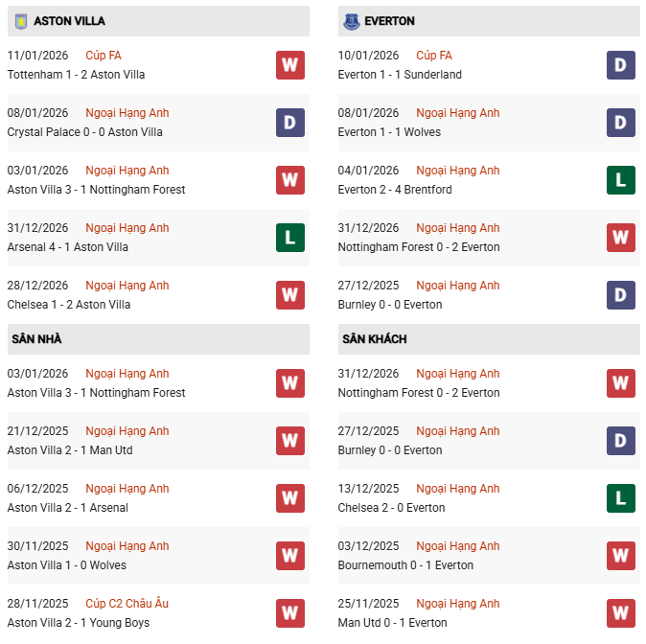Click the L badge for Chelsea 2-0 Everton
646x644 pixels.
[621, 498]
